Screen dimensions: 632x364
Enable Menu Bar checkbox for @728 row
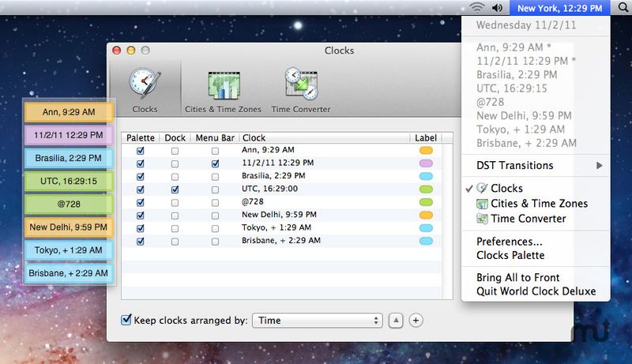(215, 203)
